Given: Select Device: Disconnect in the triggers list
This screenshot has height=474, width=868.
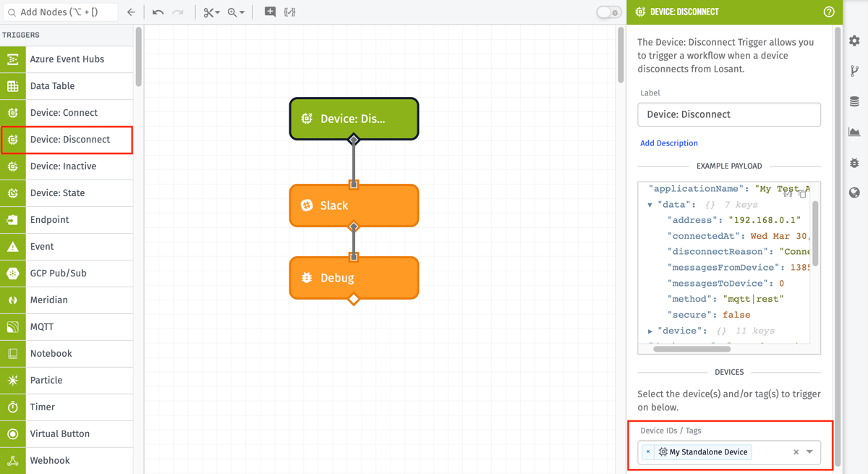Looking at the screenshot, I should (67, 140).
